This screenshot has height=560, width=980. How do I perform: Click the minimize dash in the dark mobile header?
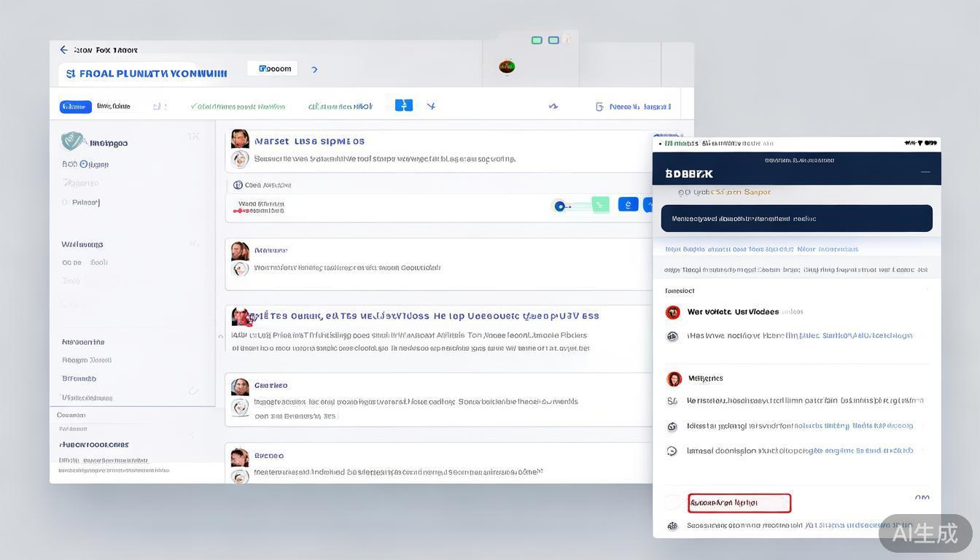(x=925, y=172)
